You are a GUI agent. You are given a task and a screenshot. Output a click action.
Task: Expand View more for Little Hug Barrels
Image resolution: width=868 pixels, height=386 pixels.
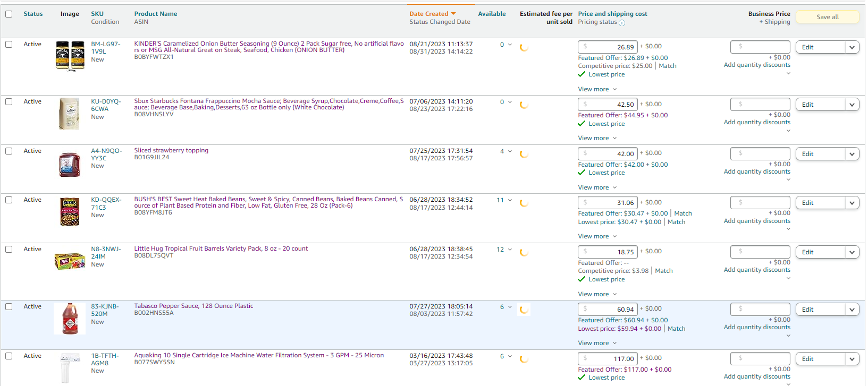[597, 294]
